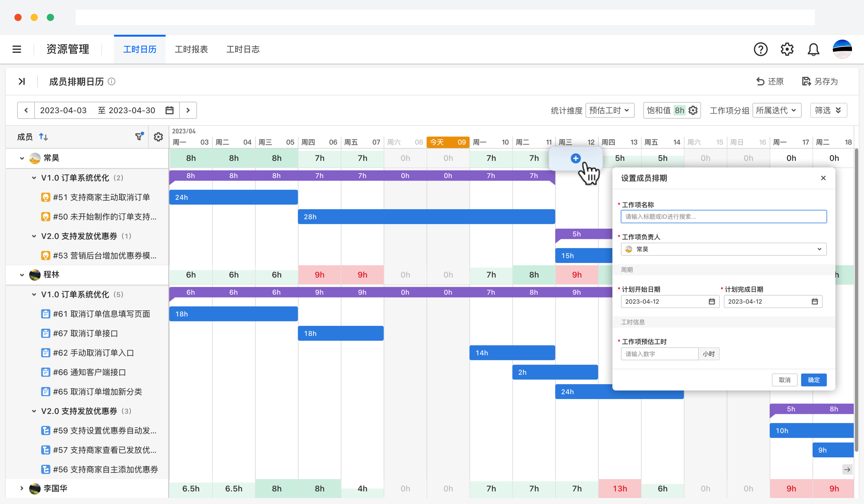
Task: Open the hamburger menu icon
Action: coord(17,49)
